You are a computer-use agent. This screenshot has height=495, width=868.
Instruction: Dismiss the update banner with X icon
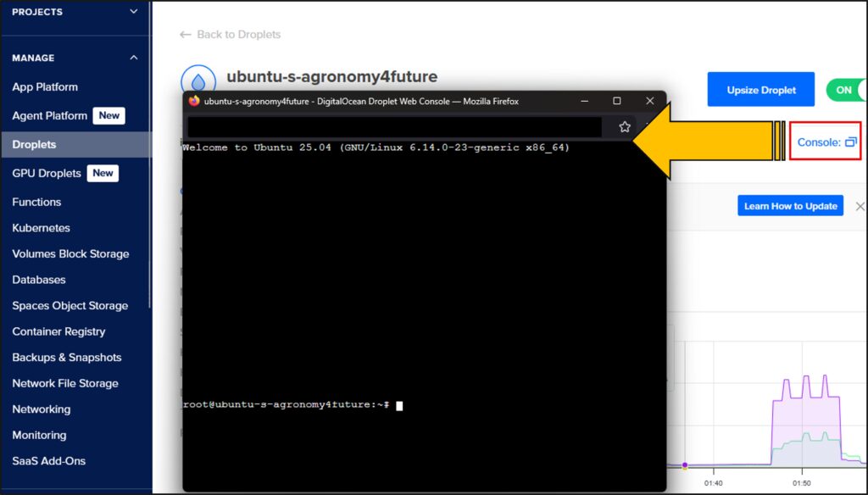pos(860,206)
